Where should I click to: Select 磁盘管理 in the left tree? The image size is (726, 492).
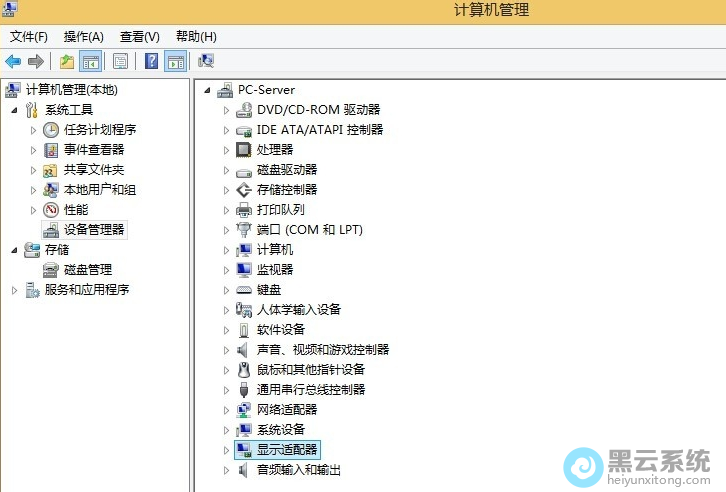(x=87, y=270)
